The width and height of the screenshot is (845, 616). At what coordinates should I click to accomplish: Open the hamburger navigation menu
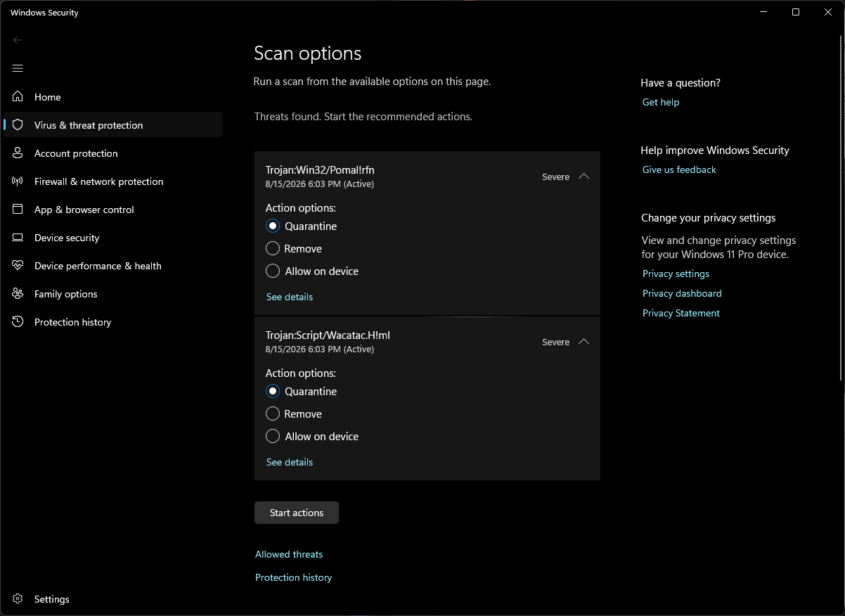(18, 68)
